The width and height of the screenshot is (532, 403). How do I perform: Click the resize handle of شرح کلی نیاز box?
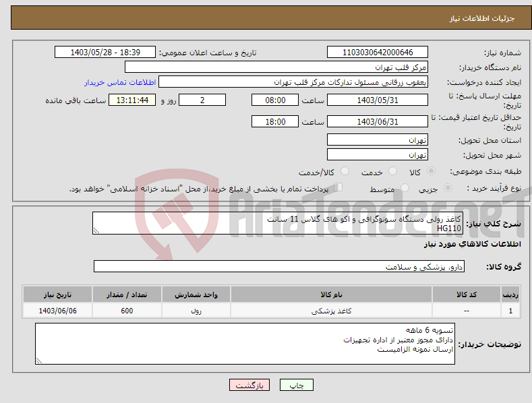click(96, 230)
